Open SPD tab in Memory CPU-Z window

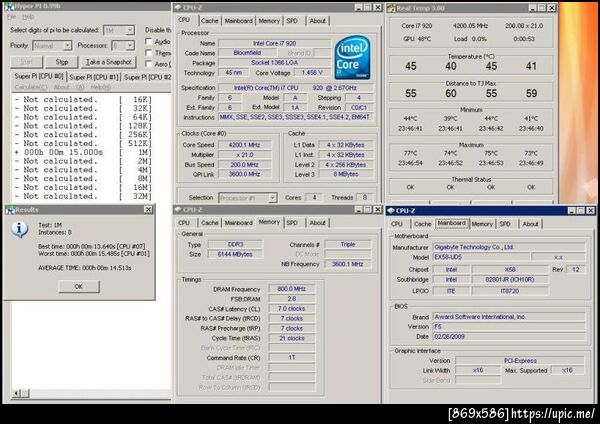coord(292,223)
